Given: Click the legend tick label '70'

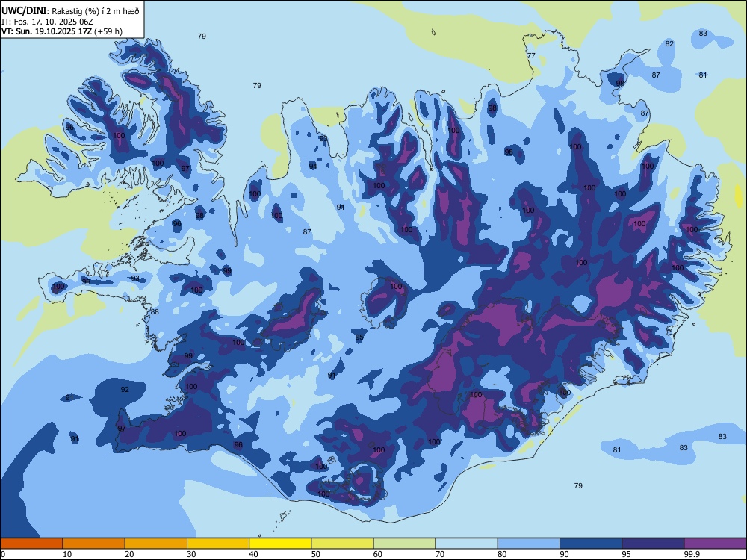Looking at the screenshot, I should click(x=440, y=554).
